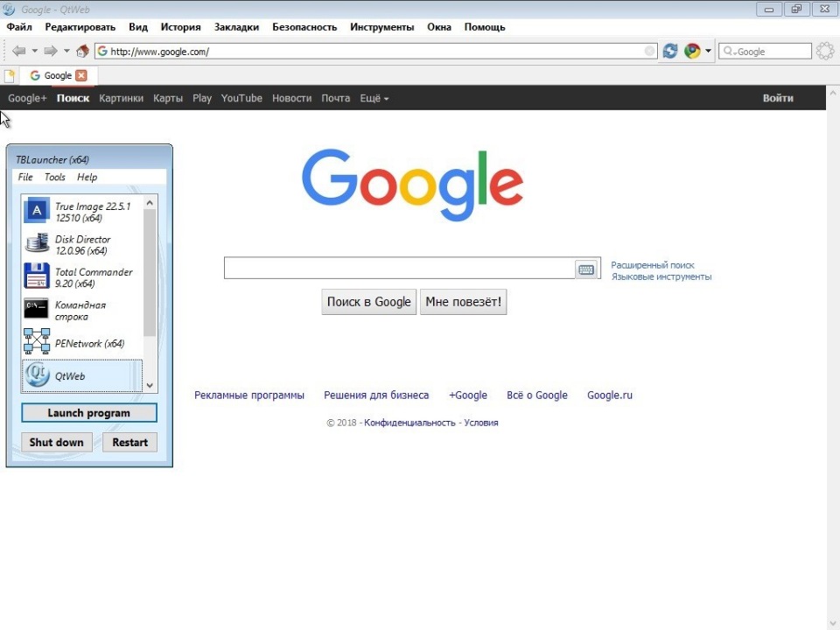Screen dimensions: 840x630
Task: Open Решения для бизнеса link
Action: click(x=376, y=395)
